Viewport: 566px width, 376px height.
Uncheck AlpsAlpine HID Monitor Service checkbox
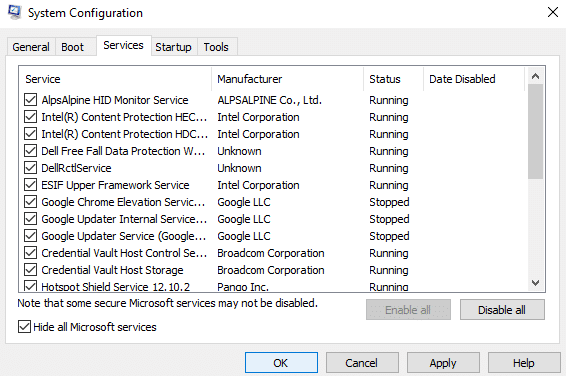pos(31,100)
